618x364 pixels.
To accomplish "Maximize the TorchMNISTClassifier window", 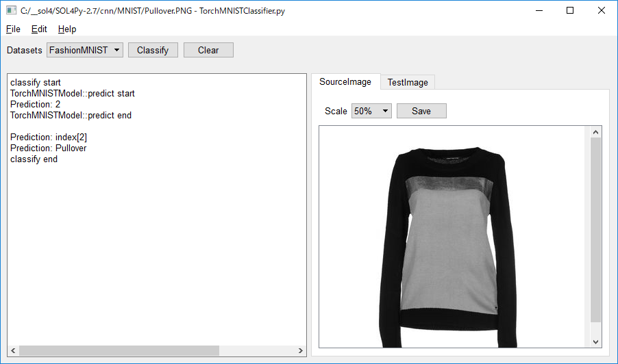I will pos(570,11).
